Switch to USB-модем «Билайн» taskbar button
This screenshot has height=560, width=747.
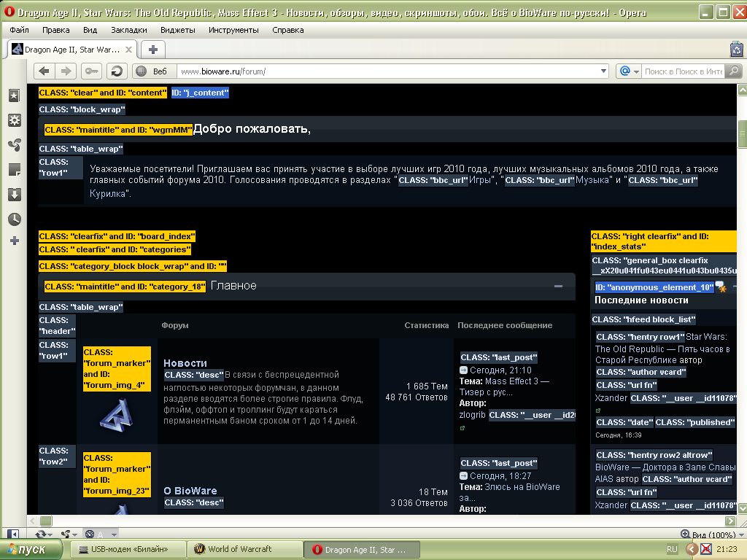click(x=128, y=550)
